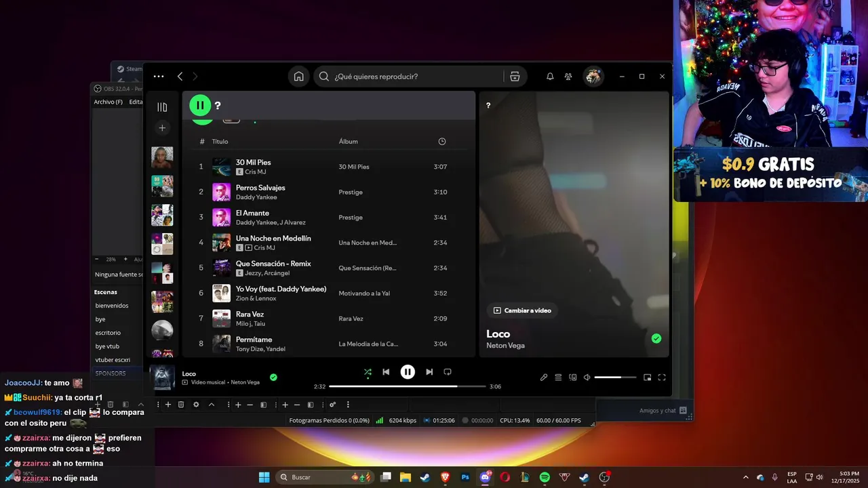Sort tracks by Título column
Screen dimensions: 868x488
click(220, 142)
